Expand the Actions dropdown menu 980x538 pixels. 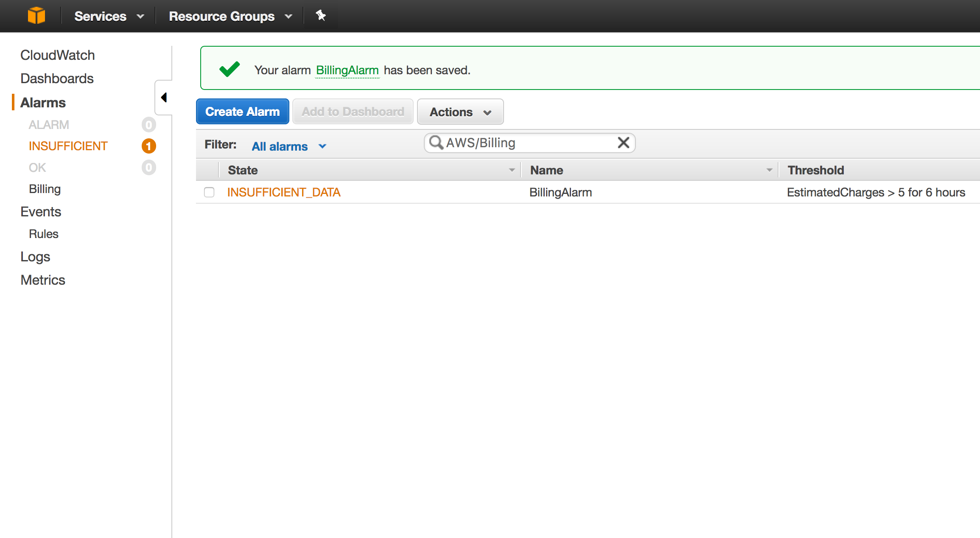tap(461, 111)
